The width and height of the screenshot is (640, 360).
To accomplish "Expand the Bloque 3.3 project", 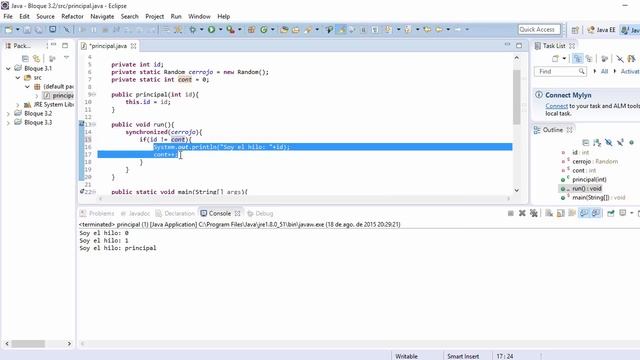I will click(x=8, y=123).
